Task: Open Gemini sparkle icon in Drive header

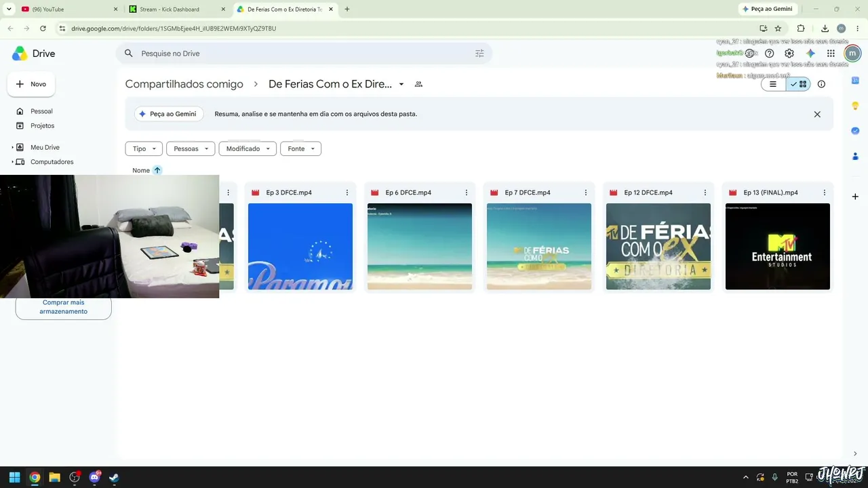Action: pyautogui.click(x=810, y=54)
